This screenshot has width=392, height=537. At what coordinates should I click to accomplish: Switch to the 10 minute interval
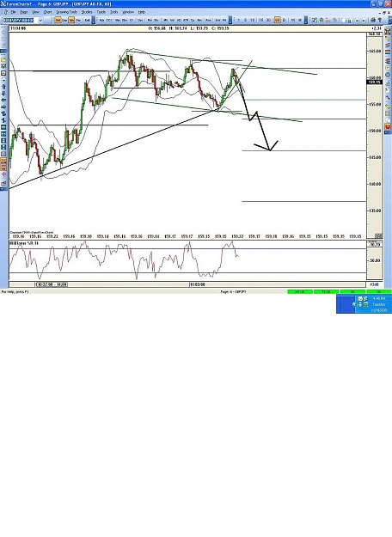[253, 21]
